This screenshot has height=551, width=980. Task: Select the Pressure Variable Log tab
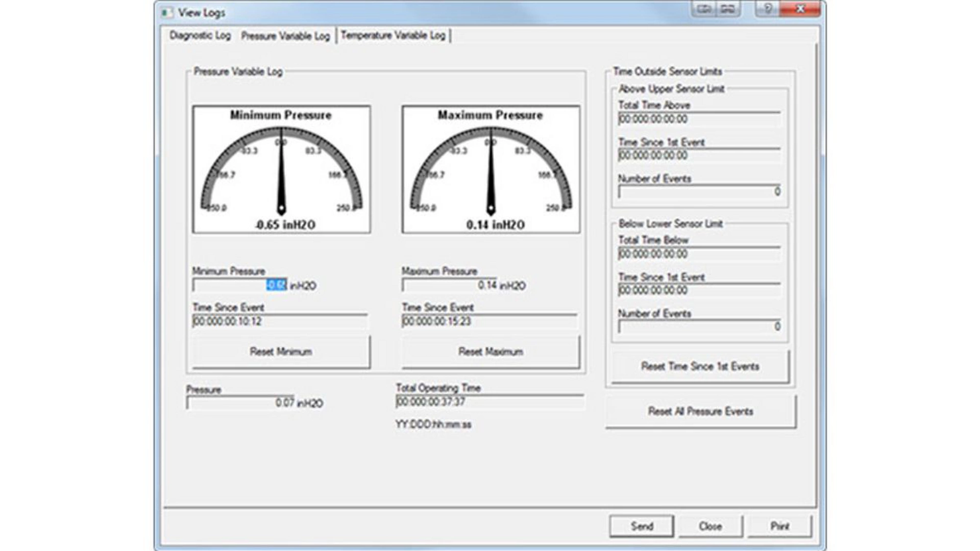click(x=285, y=36)
